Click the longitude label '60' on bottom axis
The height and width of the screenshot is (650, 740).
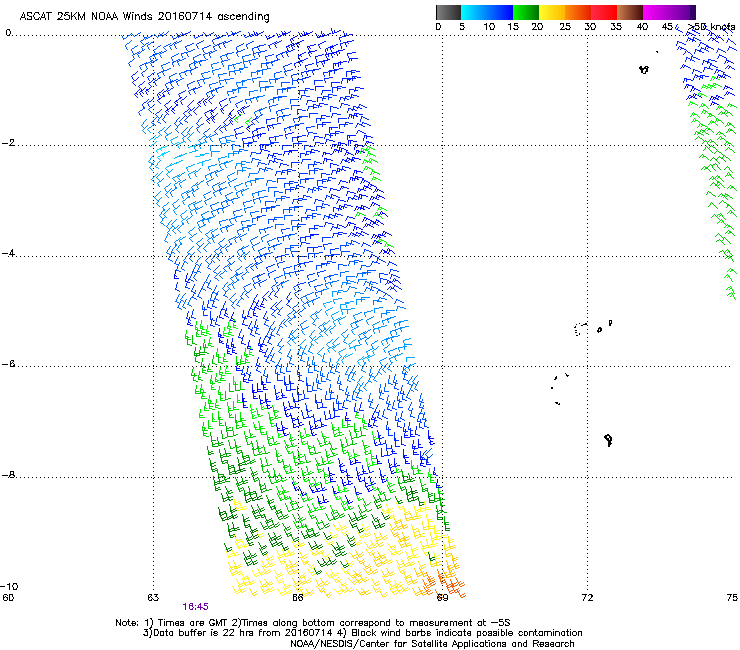pyautogui.click(x=8, y=598)
